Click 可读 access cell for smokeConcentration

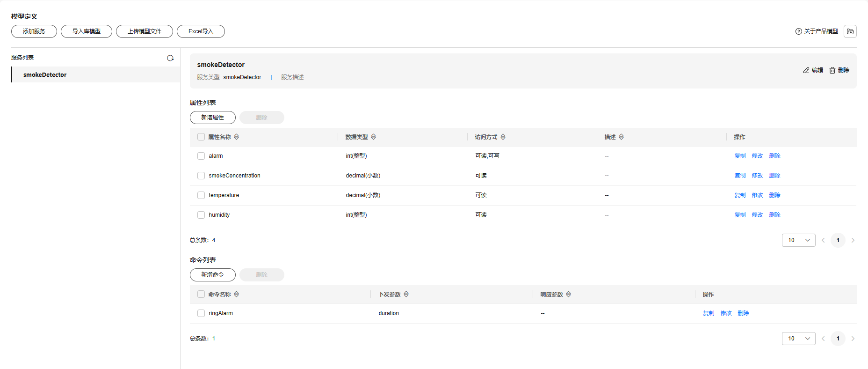[481, 176]
